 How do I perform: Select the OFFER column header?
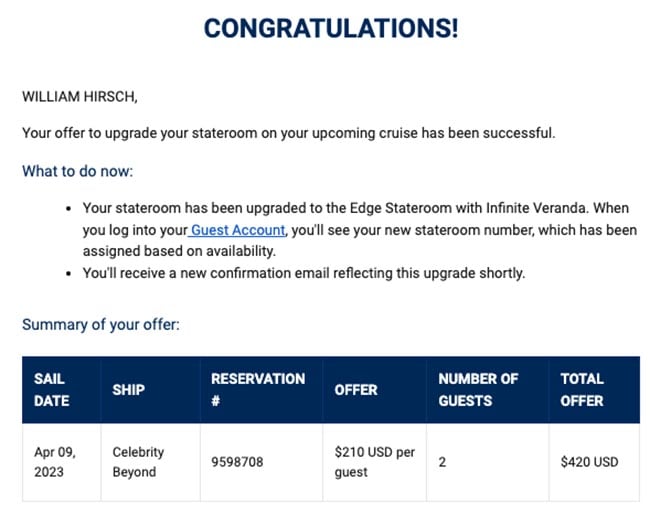(375, 390)
